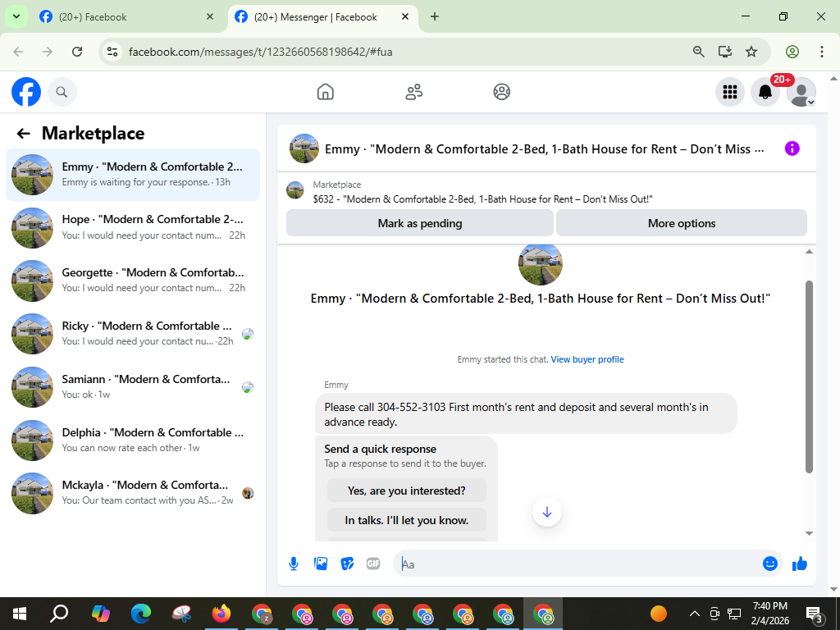Image resolution: width=840 pixels, height=630 pixels.
Task: Launch Firefox from taskbar
Action: pos(221,614)
